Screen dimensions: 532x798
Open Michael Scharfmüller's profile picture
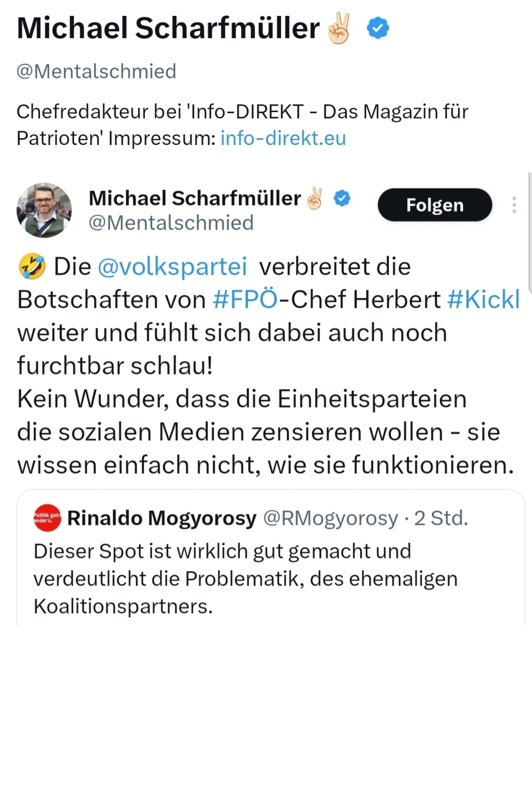tap(44, 210)
